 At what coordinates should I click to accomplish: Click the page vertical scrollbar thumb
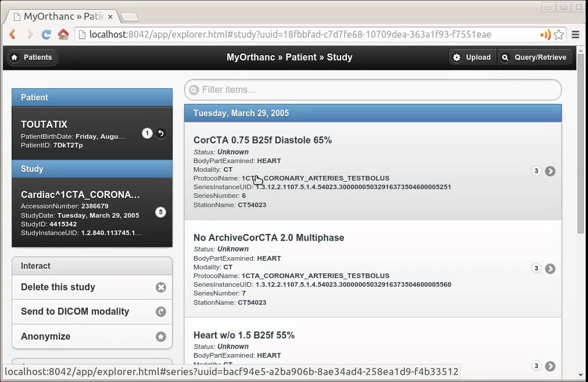coord(580,144)
